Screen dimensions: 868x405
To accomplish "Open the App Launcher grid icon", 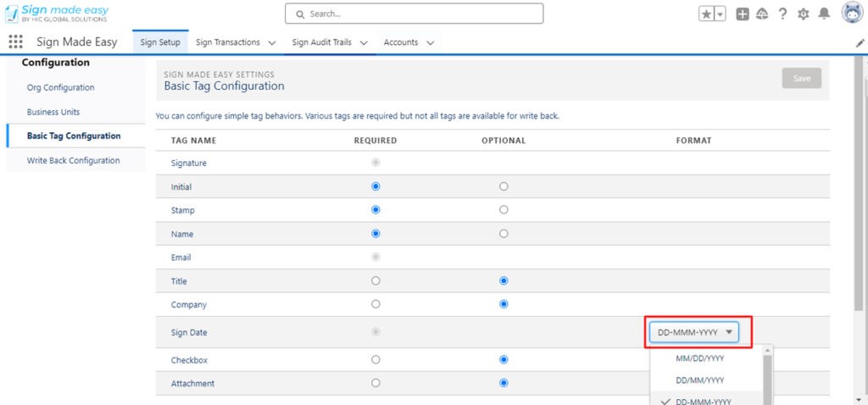I will [15, 42].
